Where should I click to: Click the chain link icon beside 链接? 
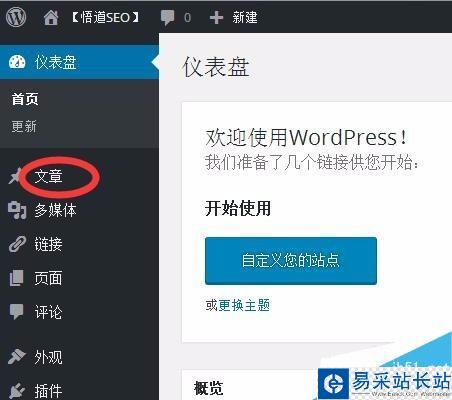[17, 244]
